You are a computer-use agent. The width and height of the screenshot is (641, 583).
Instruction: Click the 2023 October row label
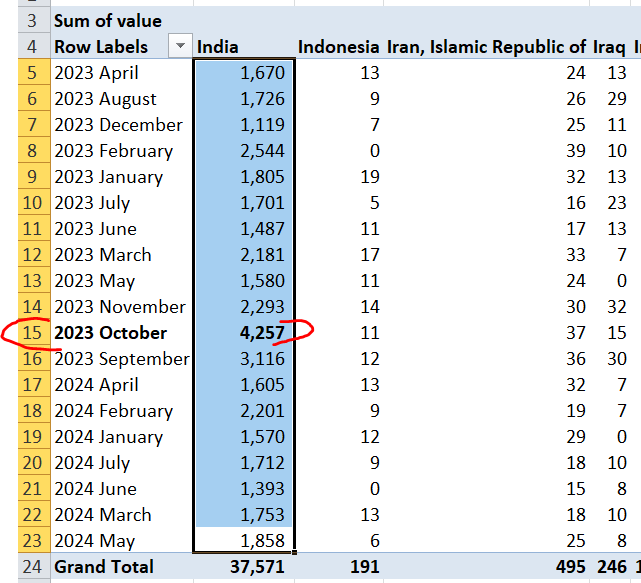tap(110, 333)
